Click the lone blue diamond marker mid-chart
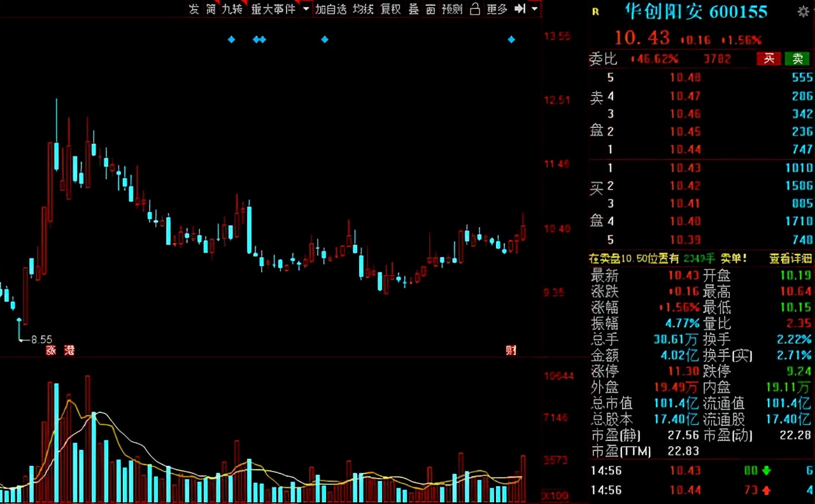The height and width of the screenshot is (504, 815). pos(325,39)
